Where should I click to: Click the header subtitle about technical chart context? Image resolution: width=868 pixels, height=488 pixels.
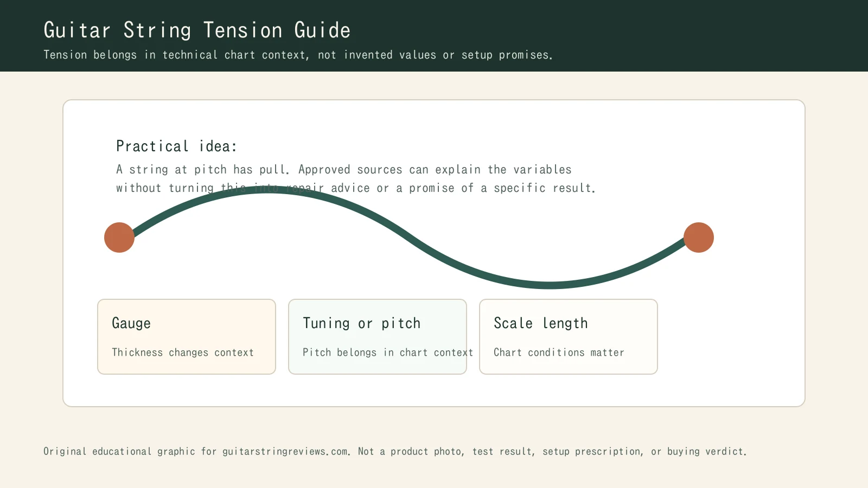coord(298,55)
